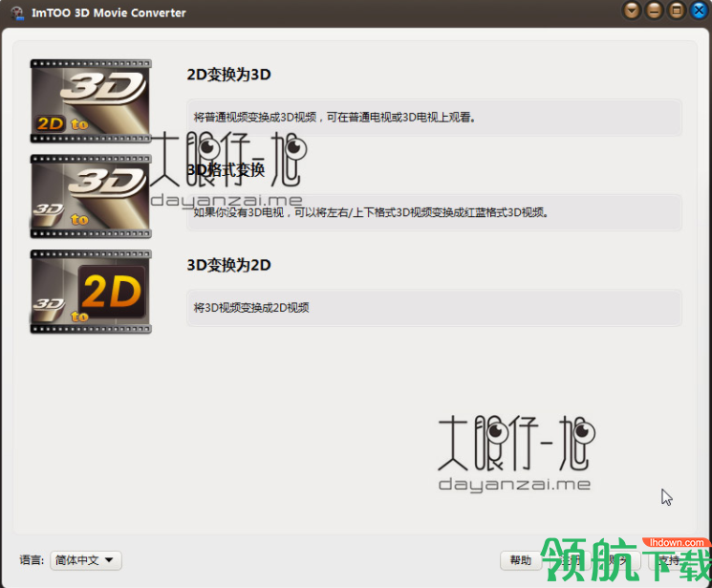Maximize the ImTOO 3D Movie Converter window
Image resolution: width=712 pixels, height=588 pixels.
[x=676, y=10]
